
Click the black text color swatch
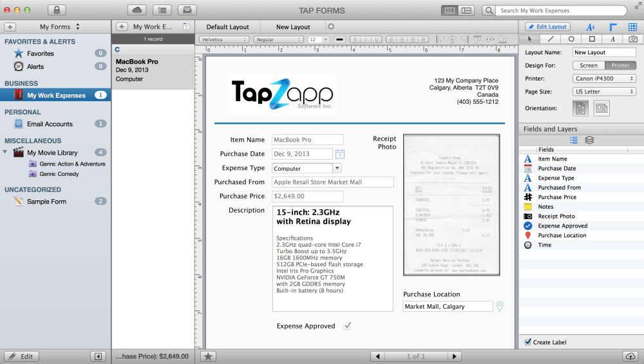339,39
